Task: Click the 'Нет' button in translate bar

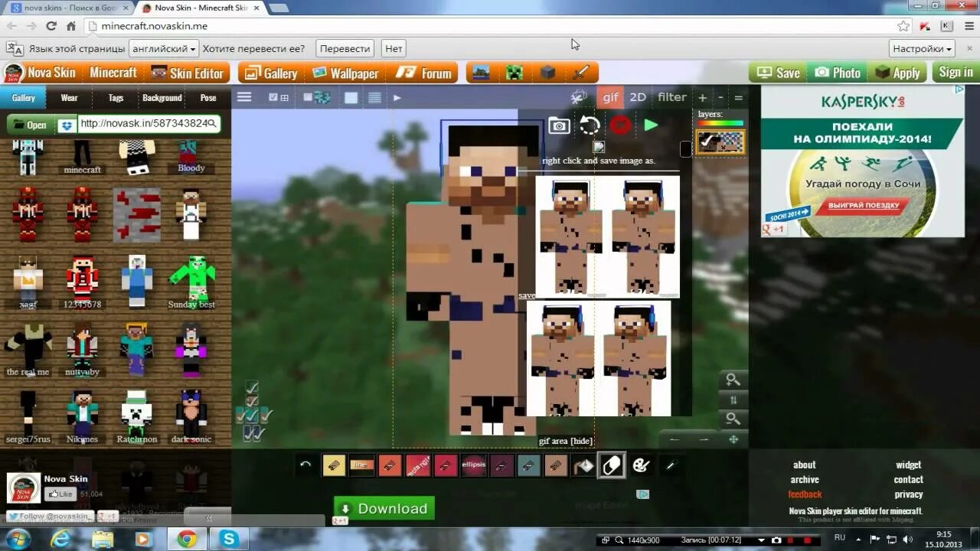Action: [x=394, y=48]
